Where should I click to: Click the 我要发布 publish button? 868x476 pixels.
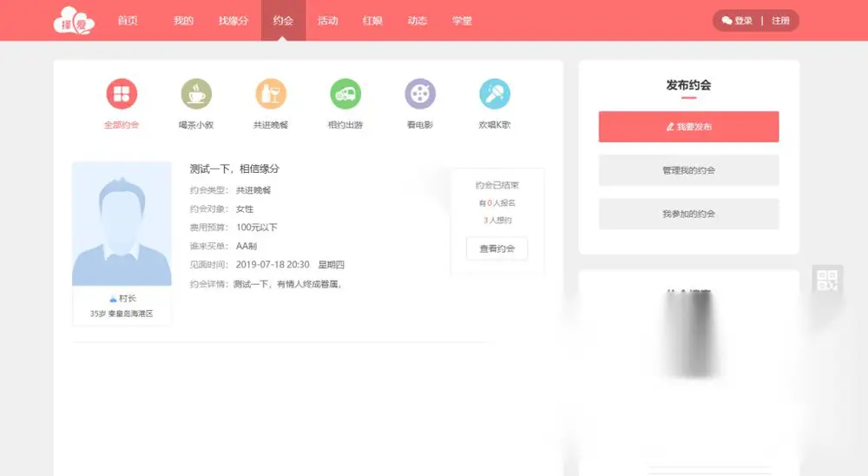tap(688, 126)
